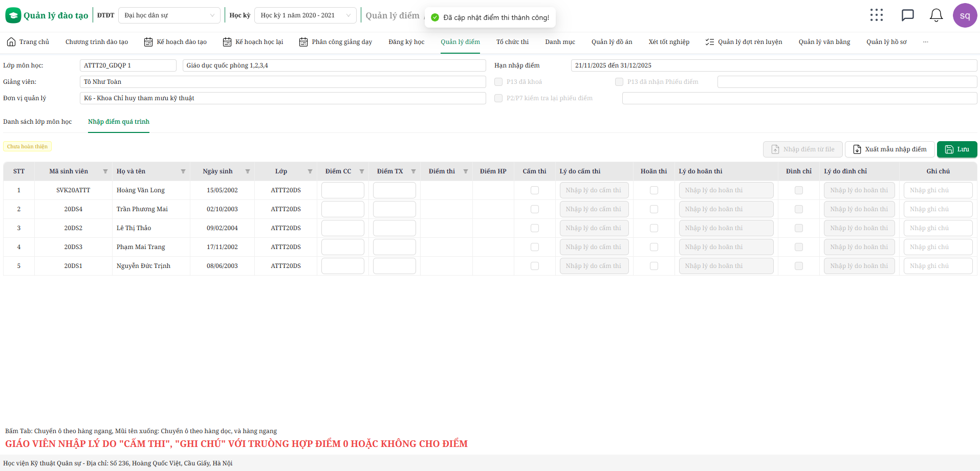Tick Hoãn thi for Nguyễn Đức Trịnh
This screenshot has height=471, width=980.
pos(654,266)
